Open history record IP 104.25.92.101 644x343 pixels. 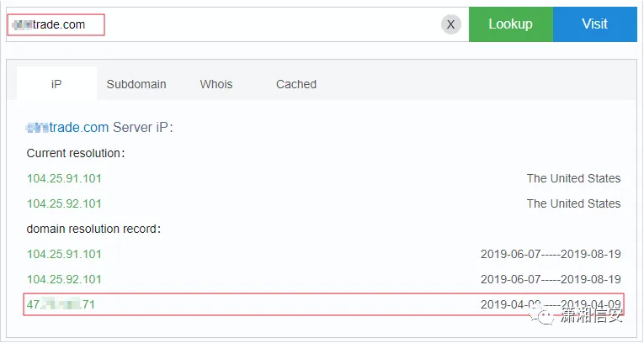tap(64, 279)
